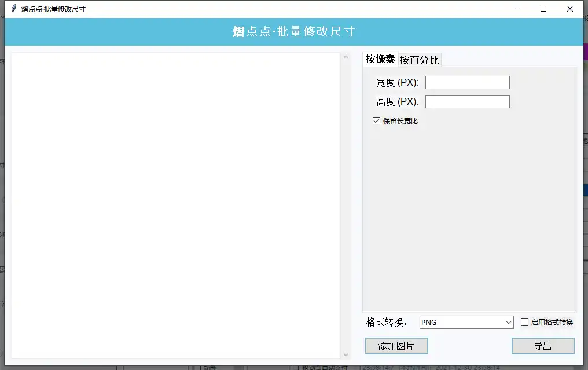Maximize the 批量修改尺寸 window
588x370 pixels.
pos(543,9)
